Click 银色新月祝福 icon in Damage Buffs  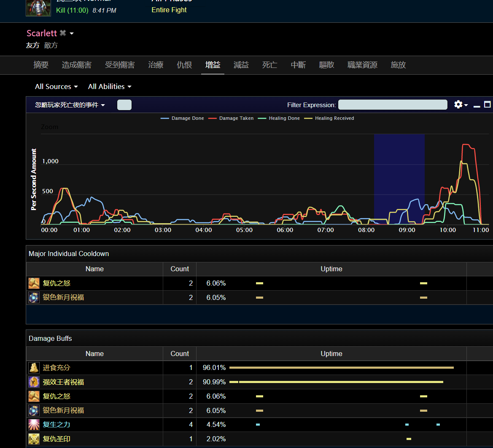click(34, 410)
